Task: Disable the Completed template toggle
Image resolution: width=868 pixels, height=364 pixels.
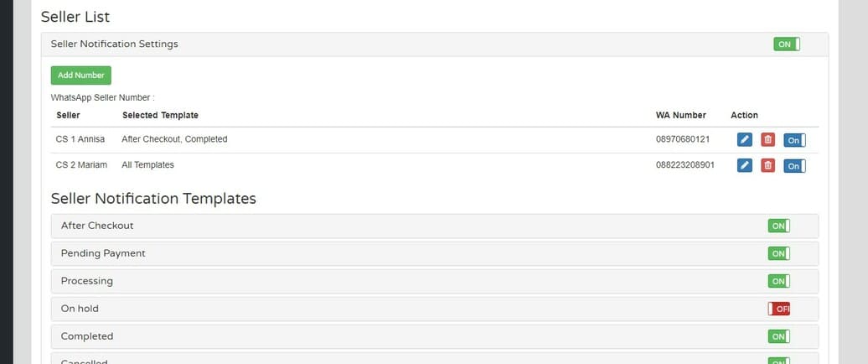Action: pyautogui.click(x=778, y=336)
